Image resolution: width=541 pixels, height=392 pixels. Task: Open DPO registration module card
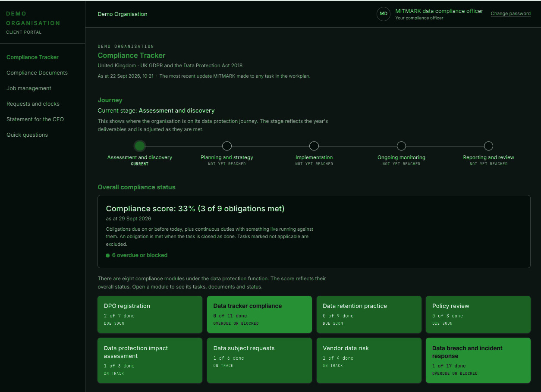tap(150, 314)
